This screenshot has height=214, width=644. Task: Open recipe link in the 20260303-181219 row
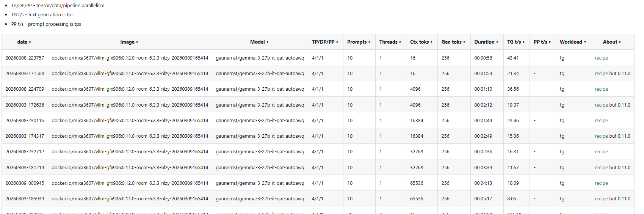601,168
